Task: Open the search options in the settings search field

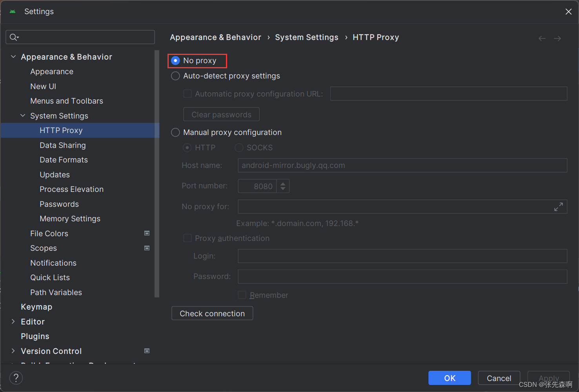Action: pyautogui.click(x=14, y=37)
